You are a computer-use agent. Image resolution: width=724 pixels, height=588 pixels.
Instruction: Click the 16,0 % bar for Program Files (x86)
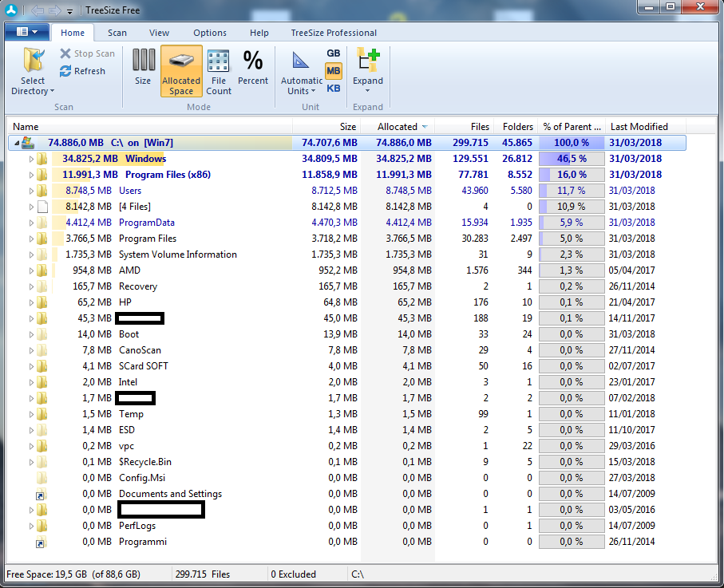tap(572, 175)
